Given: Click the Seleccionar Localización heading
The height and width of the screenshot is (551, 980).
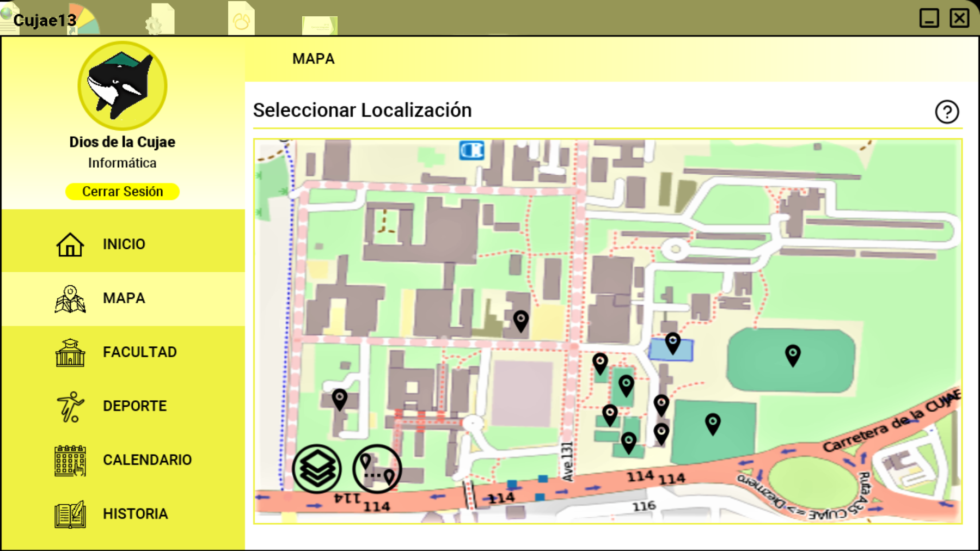Looking at the screenshot, I should pyautogui.click(x=363, y=111).
